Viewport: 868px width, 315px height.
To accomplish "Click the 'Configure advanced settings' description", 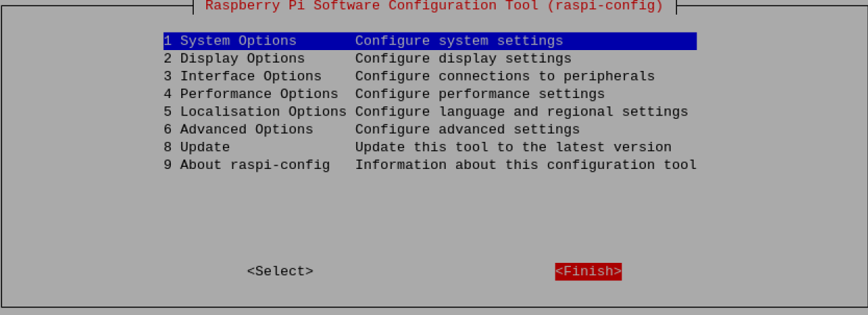I will tap(467, 129).
